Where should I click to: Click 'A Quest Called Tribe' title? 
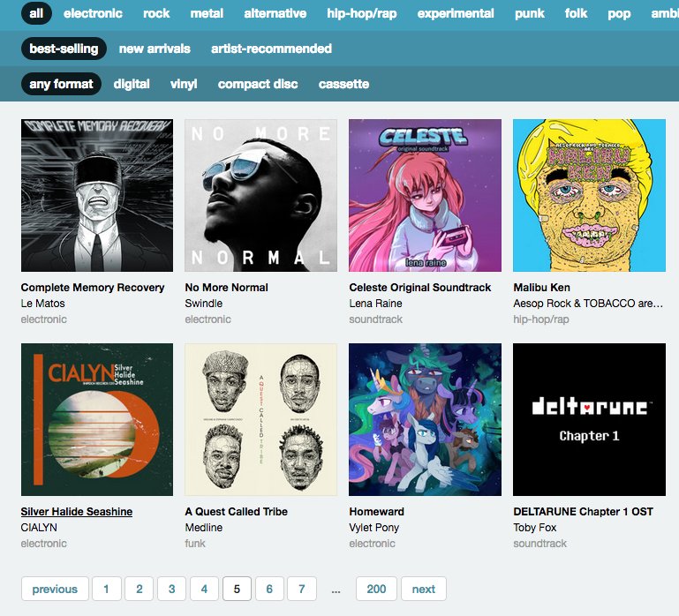click(237, 512)
